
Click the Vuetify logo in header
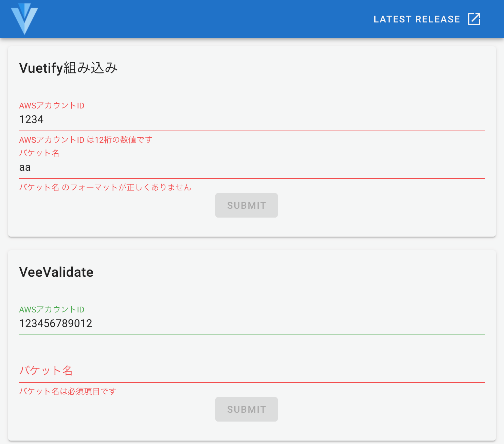[x=24, y=19]
